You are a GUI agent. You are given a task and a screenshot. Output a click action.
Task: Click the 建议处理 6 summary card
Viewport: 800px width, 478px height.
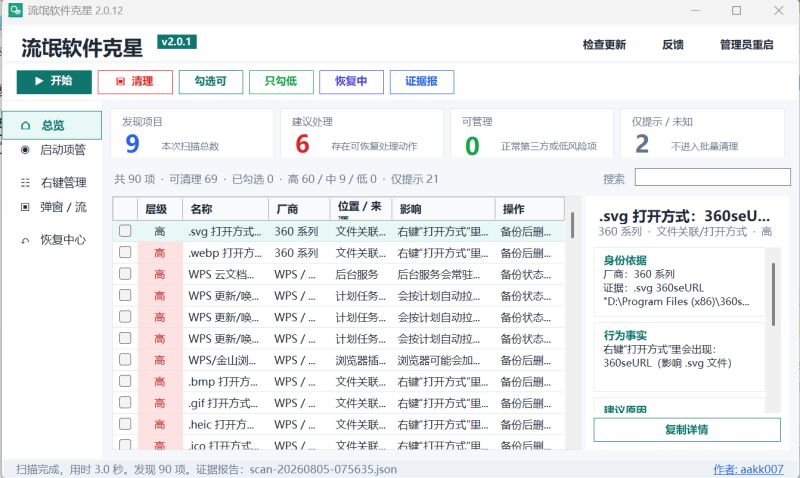click(362, 133)
